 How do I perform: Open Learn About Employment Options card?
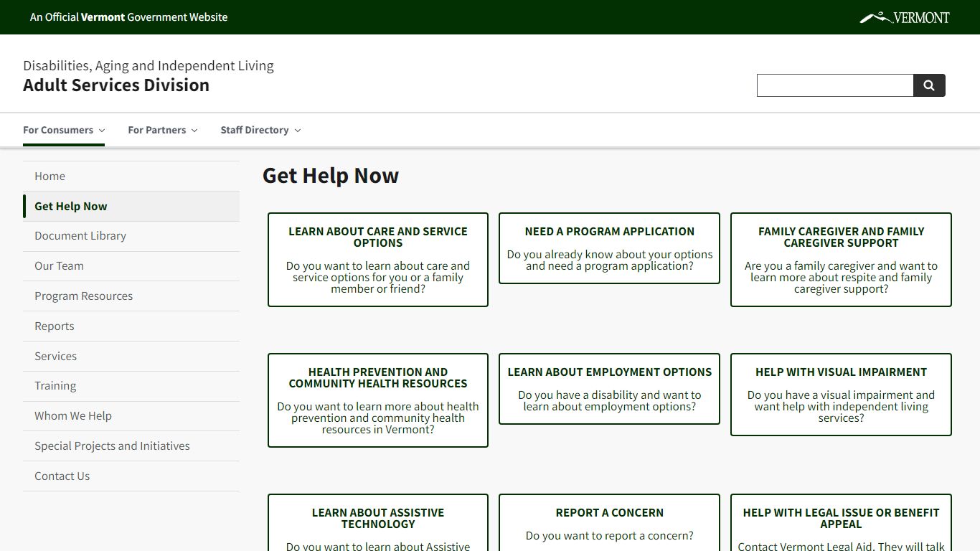point(609,389)
